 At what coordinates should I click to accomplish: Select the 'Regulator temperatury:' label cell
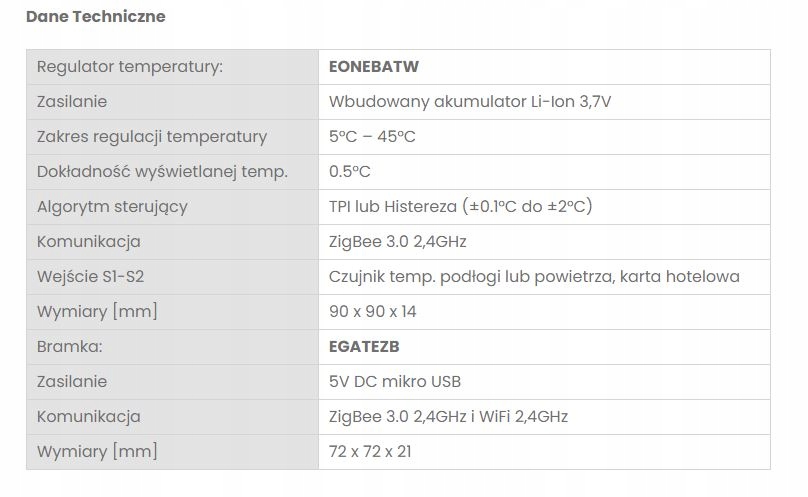click(129, 67)
